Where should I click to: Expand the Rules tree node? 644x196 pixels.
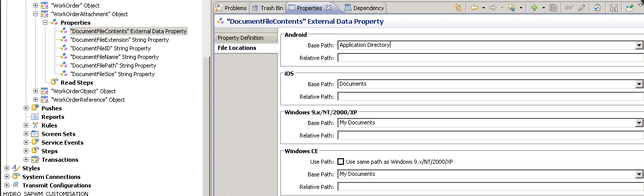26,125
